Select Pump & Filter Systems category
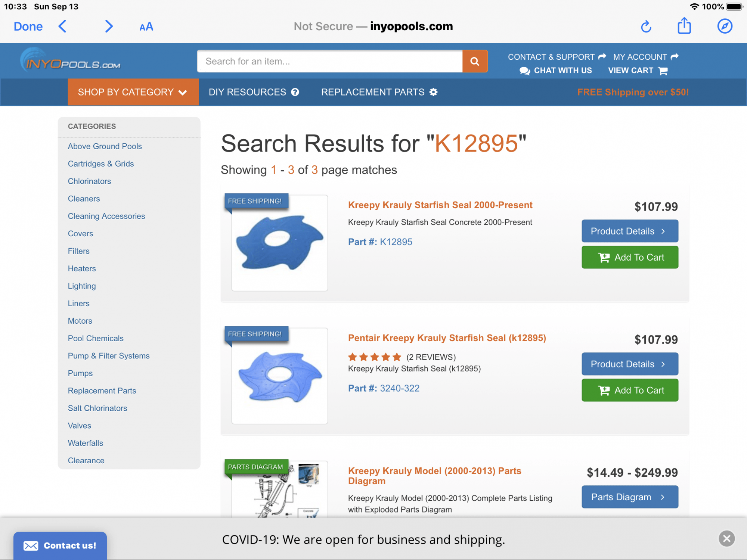The width and height of the screenshot is (747, 560). pyautogui.click(x=108, y=356)
